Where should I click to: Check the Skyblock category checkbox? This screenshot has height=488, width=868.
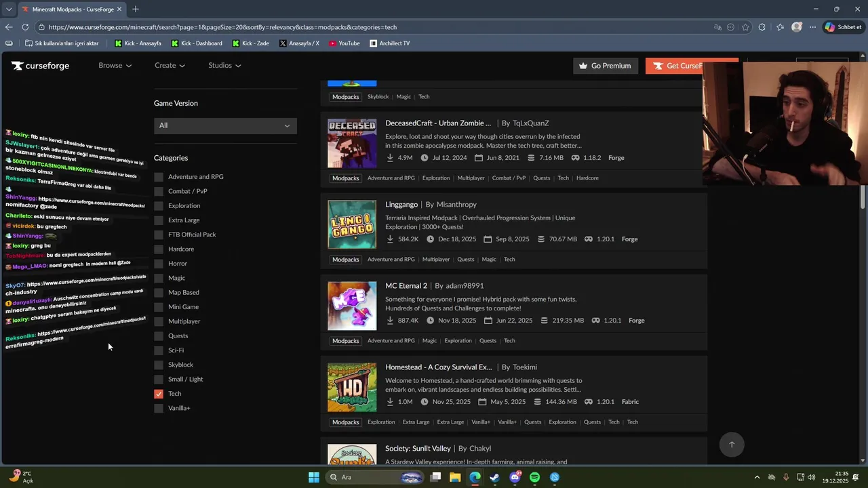tap(159, 365)
